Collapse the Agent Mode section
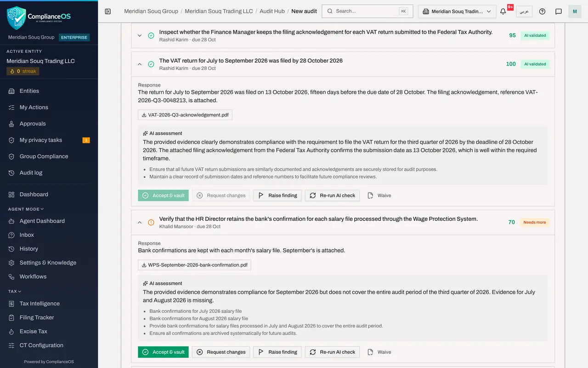This screenshot has height=368, width=588. (x=26, y=209)
